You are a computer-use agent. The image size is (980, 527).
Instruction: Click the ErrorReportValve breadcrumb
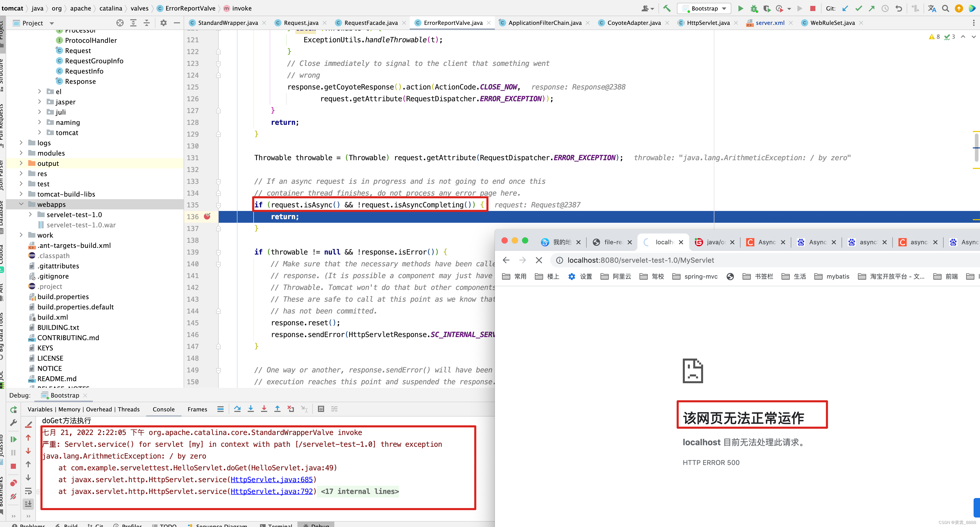click(190, 8)
